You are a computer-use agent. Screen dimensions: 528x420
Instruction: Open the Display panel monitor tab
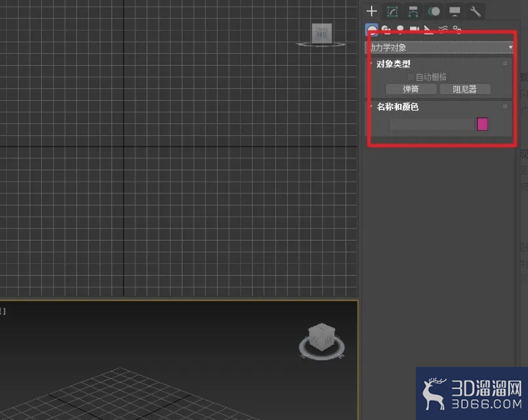(455, 11)
